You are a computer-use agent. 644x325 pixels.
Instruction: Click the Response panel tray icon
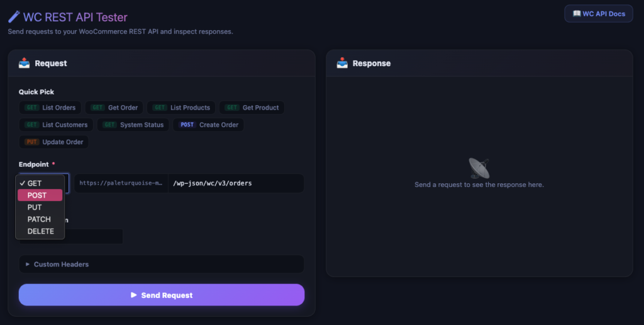(x=342, y=63)
